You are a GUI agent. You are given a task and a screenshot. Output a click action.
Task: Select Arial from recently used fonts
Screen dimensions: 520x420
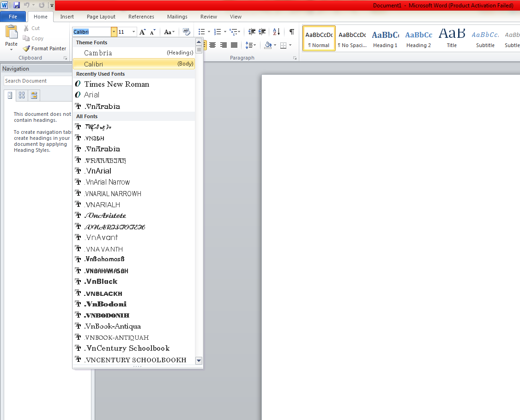[x=133, y=95]
